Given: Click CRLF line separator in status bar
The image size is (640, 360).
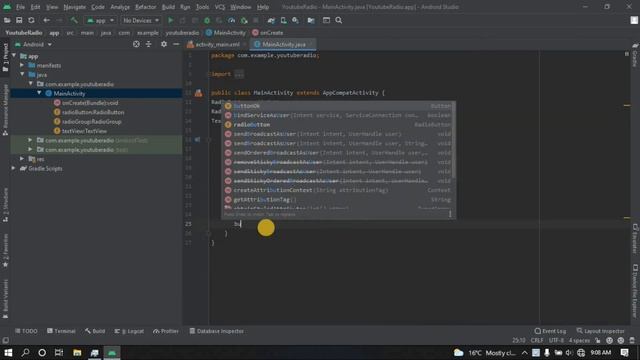Looking at the screenshot, I should pyautogui.click(x=537, y=340).
